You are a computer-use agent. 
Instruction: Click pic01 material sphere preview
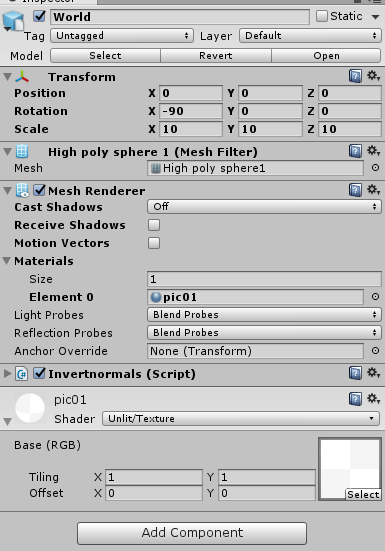click(30, 408)
